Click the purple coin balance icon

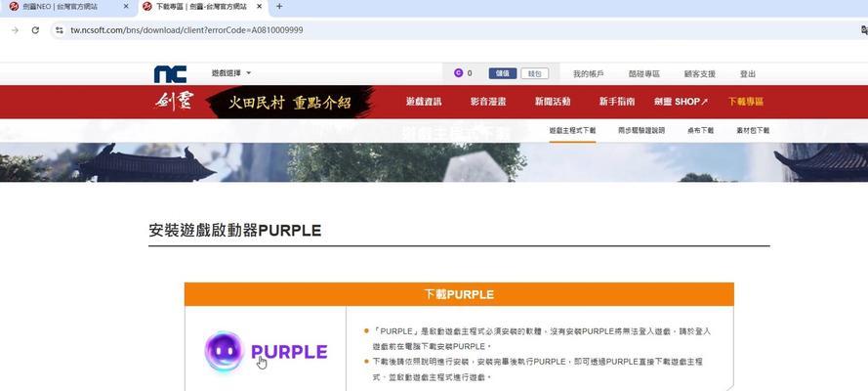tap(458, 73)
